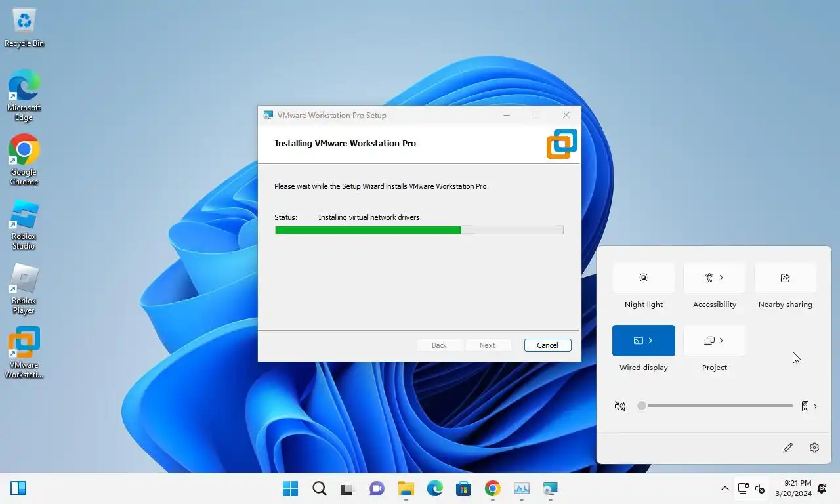The height and width of the screenshot is (504, 840).
Task: Switch to the VMware installer taskbar icon
Action: 550,488
